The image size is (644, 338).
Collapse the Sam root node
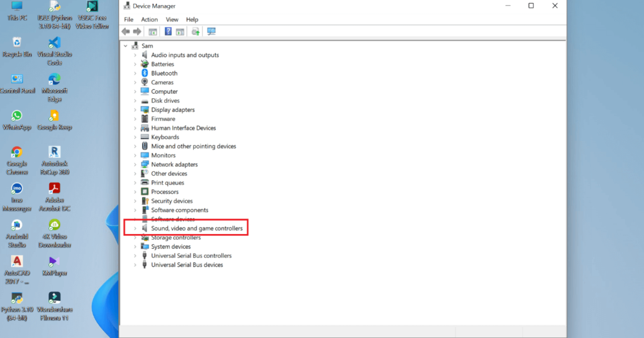tap(126, 46)
